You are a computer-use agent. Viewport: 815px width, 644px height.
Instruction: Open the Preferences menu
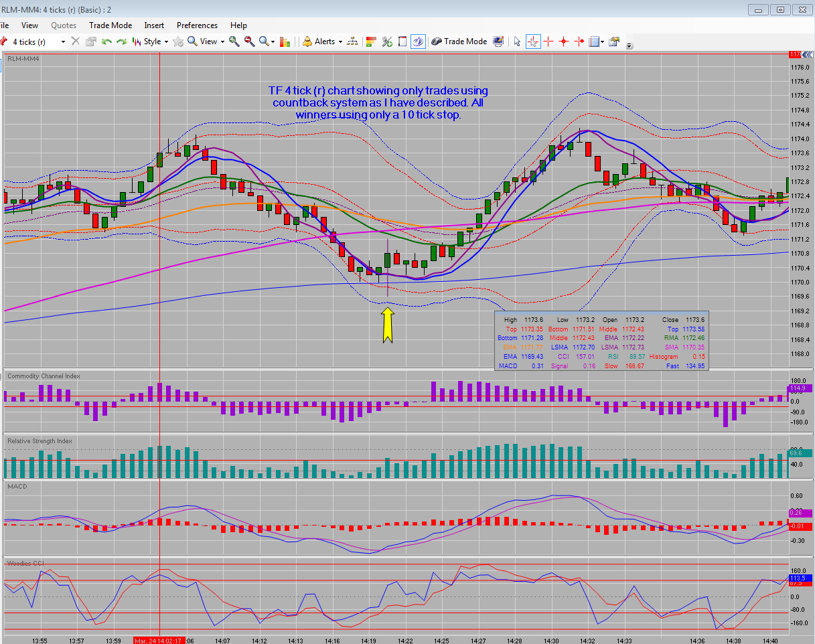(x=197, y=25)
